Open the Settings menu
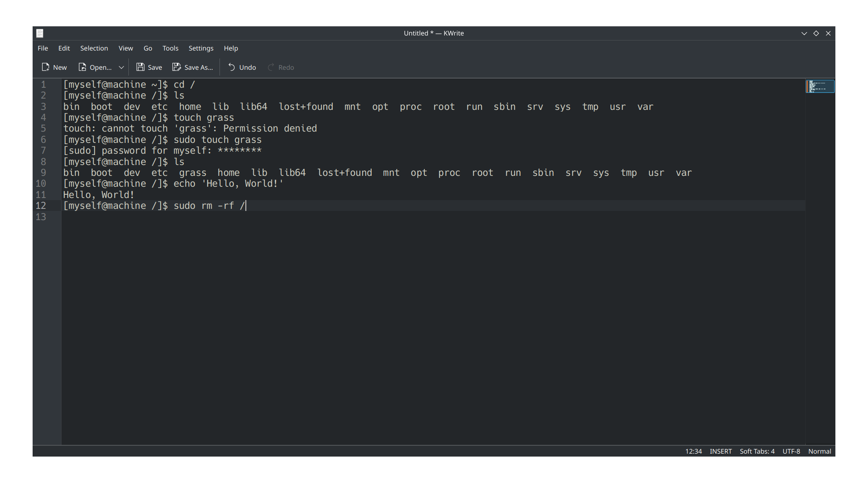This screenshot has height=495, width=868. 201,48
